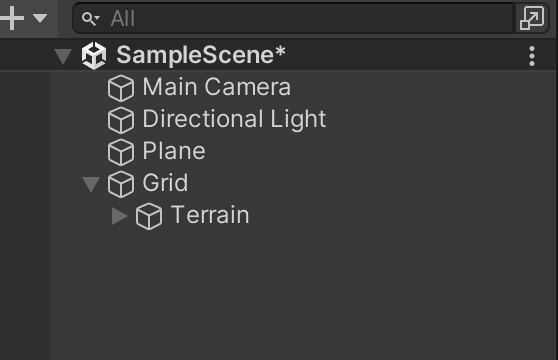This screenshot has height=360, width=558.
Task: Open the create dropdown arrow beside plus
Action: 40,18
